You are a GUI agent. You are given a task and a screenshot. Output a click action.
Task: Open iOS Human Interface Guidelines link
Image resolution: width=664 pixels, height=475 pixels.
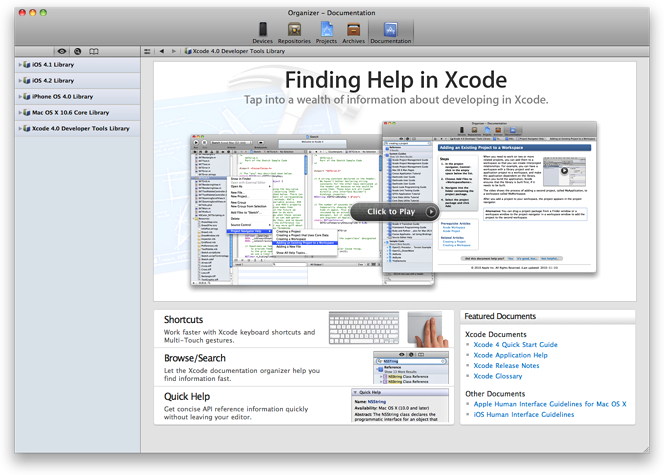coord(524,415)
